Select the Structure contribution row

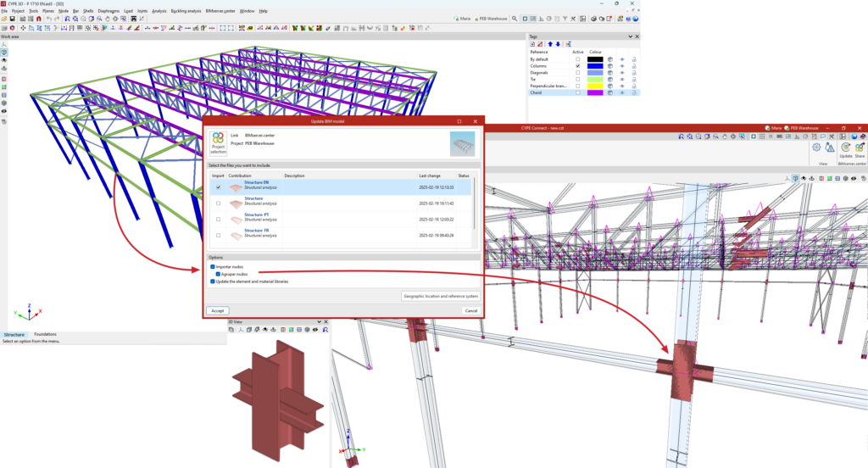[341, 203]
